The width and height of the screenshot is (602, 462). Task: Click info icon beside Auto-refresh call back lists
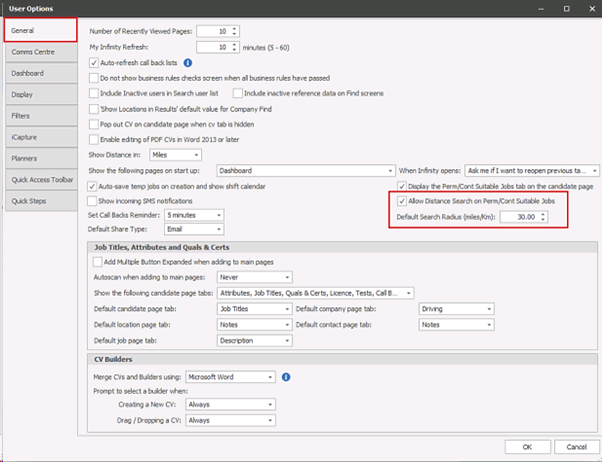point(187,62)
